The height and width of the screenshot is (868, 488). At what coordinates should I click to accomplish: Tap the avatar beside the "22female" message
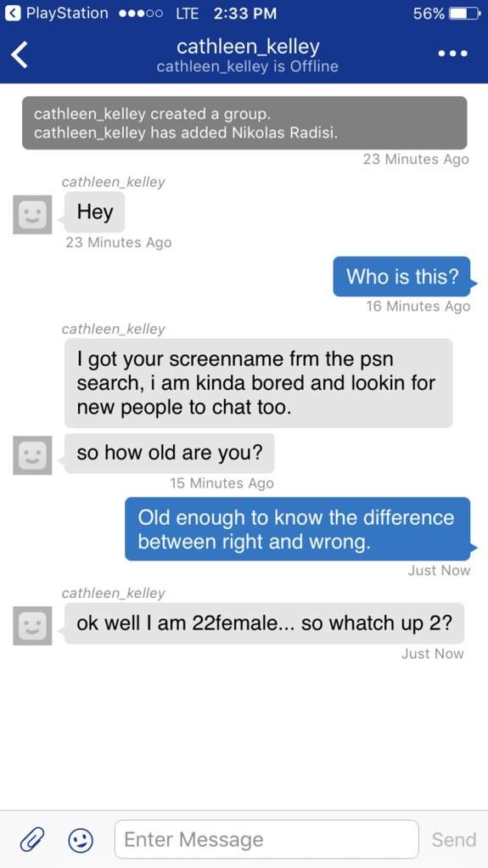pos(32,626)
